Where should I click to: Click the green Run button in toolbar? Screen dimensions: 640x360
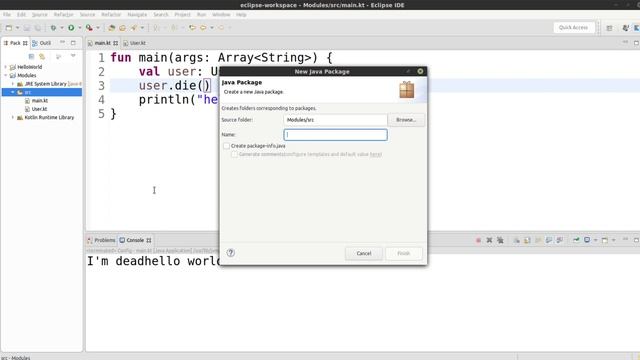[71, 28]
